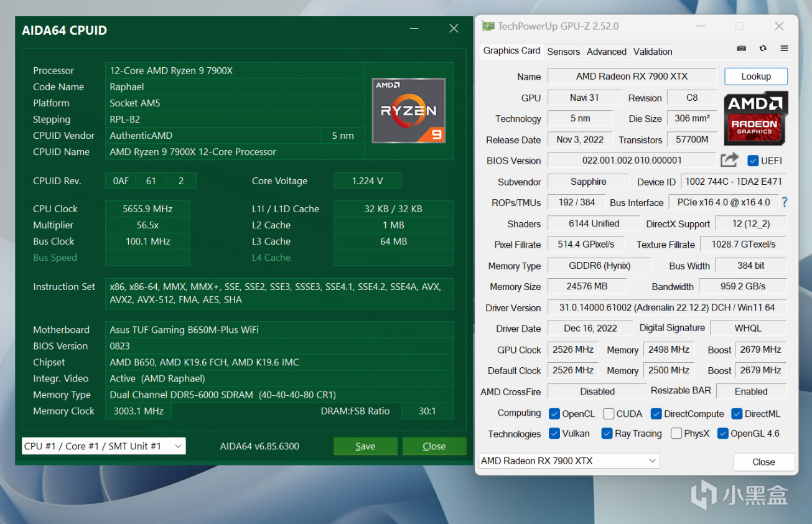Click the L3 Cache value 64 MB

click(393, 241)
